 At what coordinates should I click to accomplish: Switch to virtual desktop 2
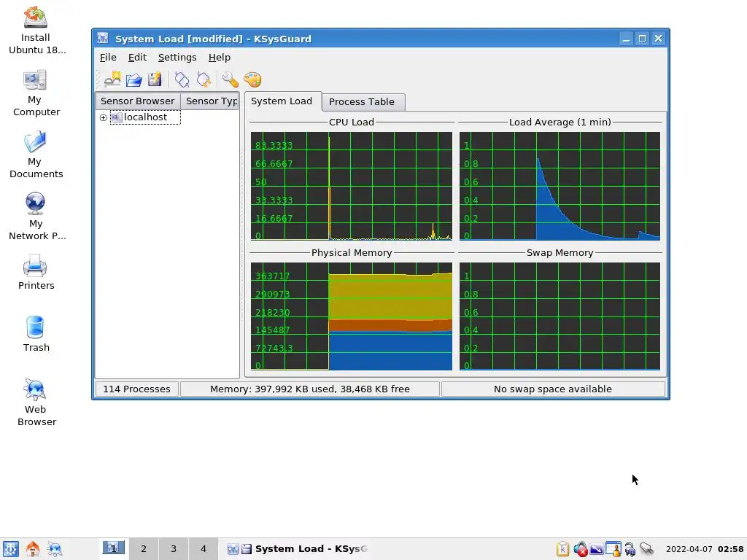click(x=144, y=548)
